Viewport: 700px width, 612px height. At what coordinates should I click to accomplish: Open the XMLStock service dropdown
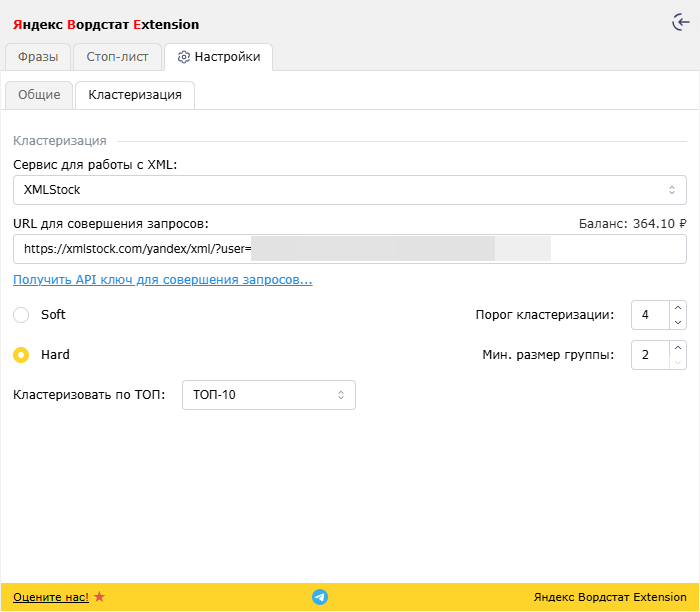pos(350,190)
